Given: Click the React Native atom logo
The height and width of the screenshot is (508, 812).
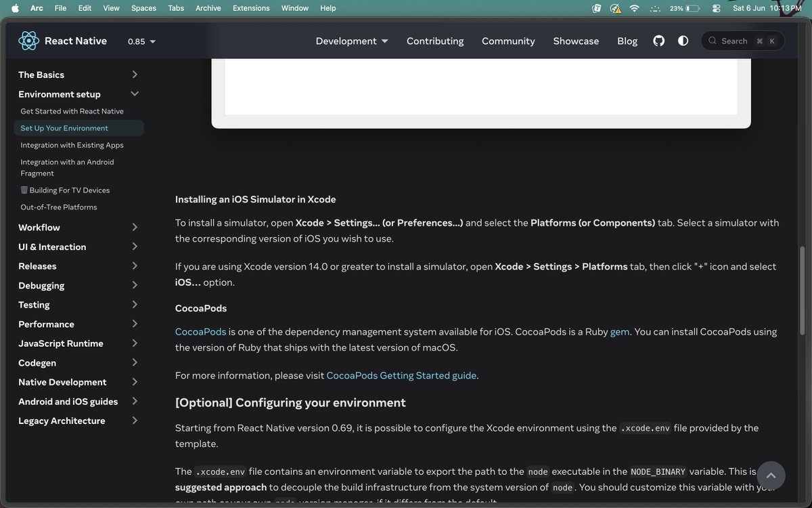Looking at the screenshot, I should click(29, 41).
